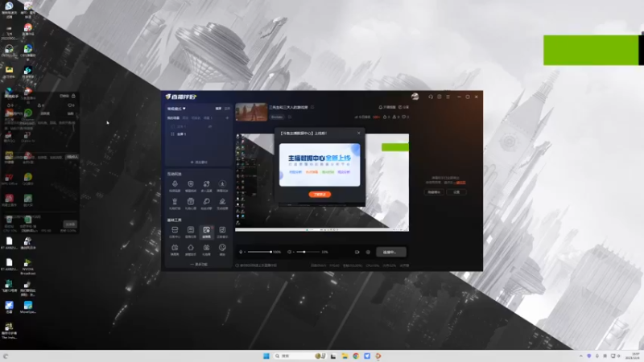This screenshot has height=362, width=644.
Task: Click the orange link in right panel message
Action: click(460, 183)
